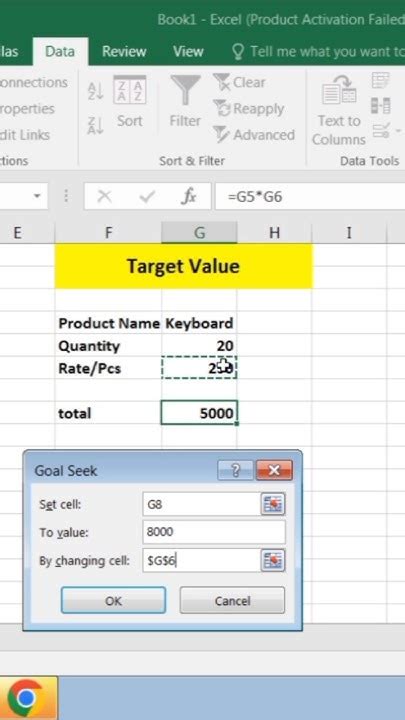Dismiss Goal Seek with Cancel
Viewport: 405px width, 720px height.
tap(232, 600)
